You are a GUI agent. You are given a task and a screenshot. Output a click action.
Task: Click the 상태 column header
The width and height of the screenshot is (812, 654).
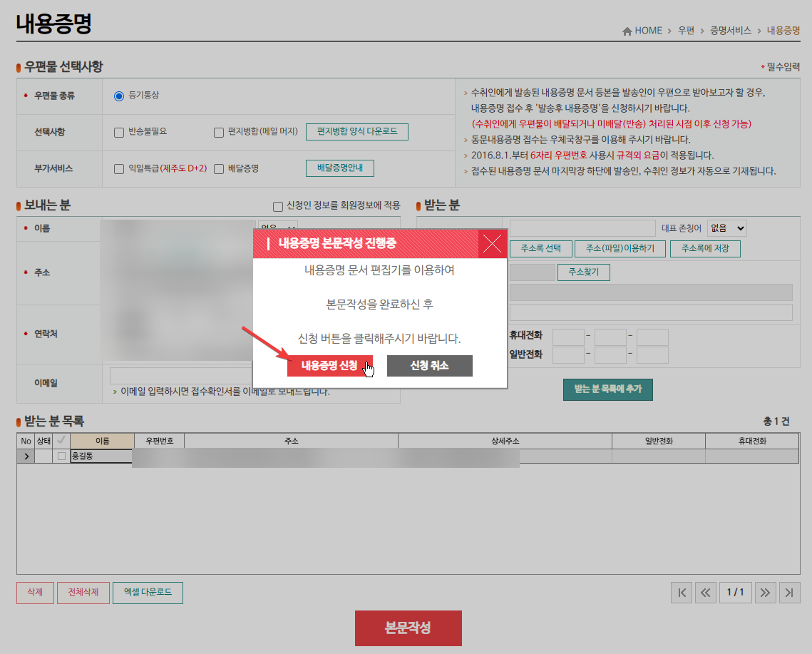point(43,441)
